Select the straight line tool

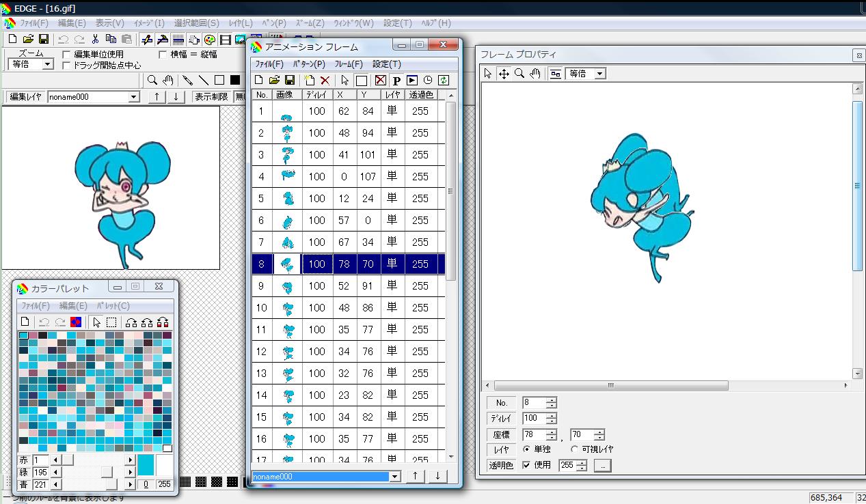click(204, 80)
